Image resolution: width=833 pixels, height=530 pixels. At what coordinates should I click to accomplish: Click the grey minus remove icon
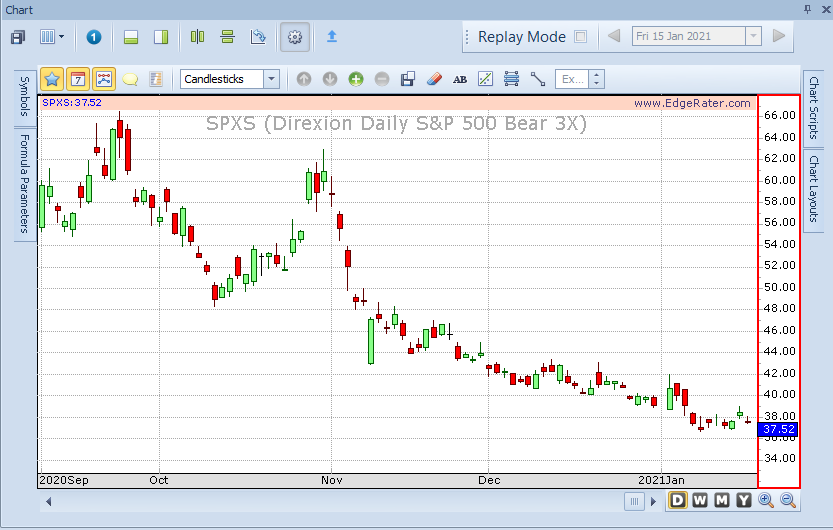(382, 80)
